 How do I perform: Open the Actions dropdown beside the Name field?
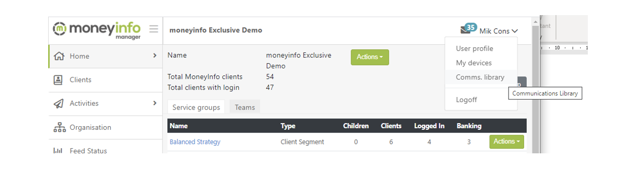[x=370, y=57]
